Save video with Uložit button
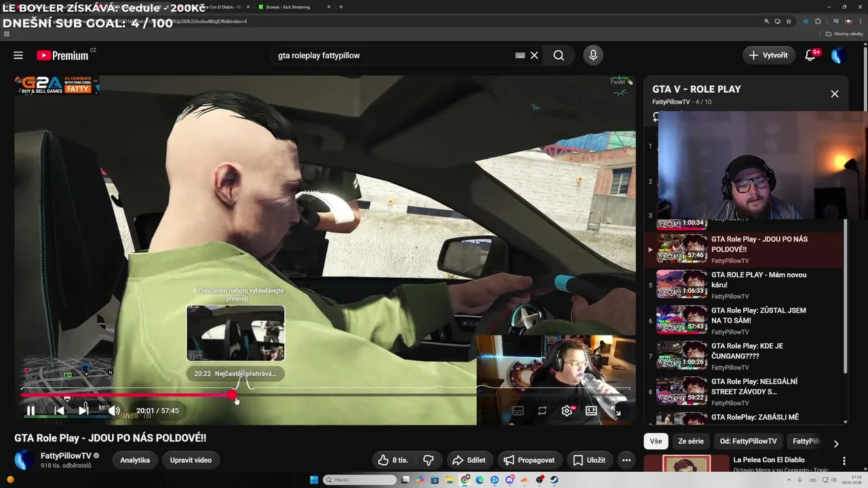The height and width of the screenshot is (488, 868). tap(589, 460)
